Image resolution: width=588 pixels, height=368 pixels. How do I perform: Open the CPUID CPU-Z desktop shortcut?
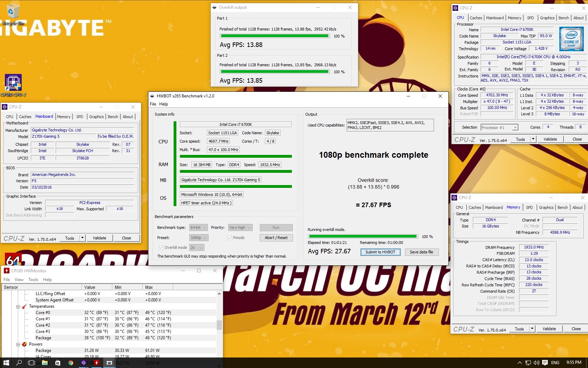pyautogui.click(x=13, y=85)
